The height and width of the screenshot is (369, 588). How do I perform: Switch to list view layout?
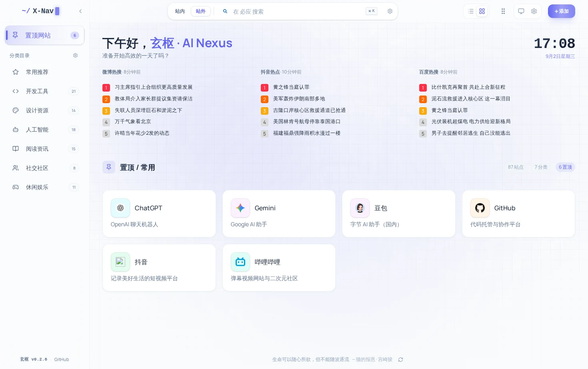pyautogui.click(x=471, y=11)
